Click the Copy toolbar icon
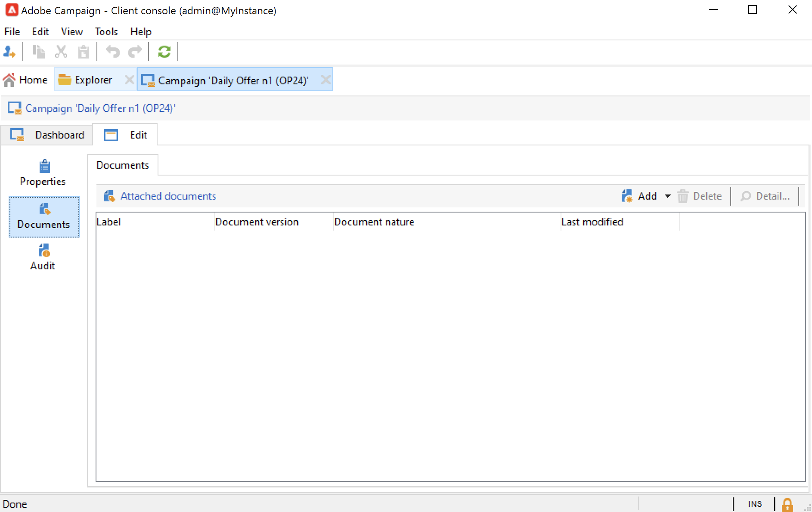Image resolution: width=812 pixels, height=512 pixels. point(38,52)
